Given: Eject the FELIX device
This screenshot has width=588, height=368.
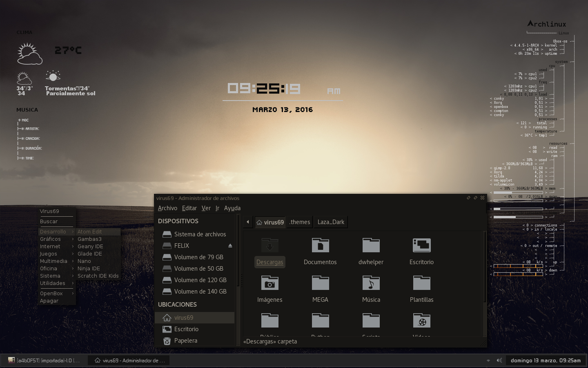Looking at the screenshot, I should pyautogui.click(x=230, y=246).
